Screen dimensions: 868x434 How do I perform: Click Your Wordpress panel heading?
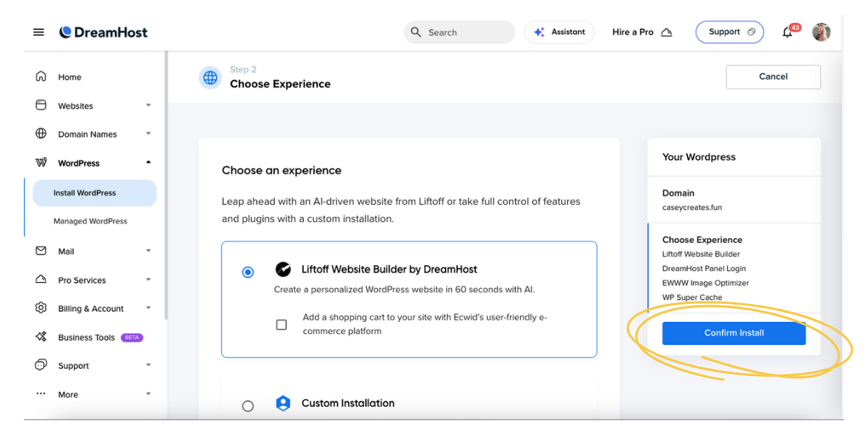[x=699, y=157]
